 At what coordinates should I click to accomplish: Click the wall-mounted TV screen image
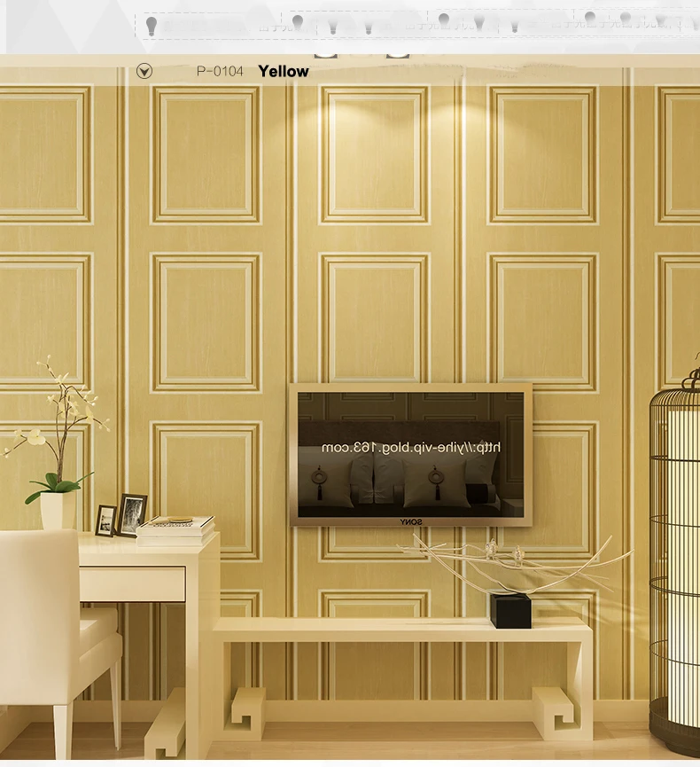click(410, 455)
